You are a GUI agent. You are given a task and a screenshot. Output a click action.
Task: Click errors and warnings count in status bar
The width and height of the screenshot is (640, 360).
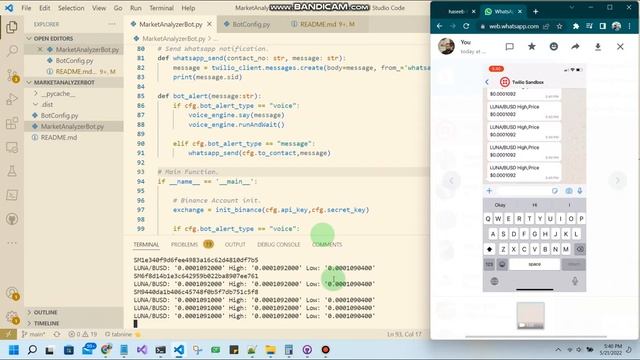[x=83, y=334]
